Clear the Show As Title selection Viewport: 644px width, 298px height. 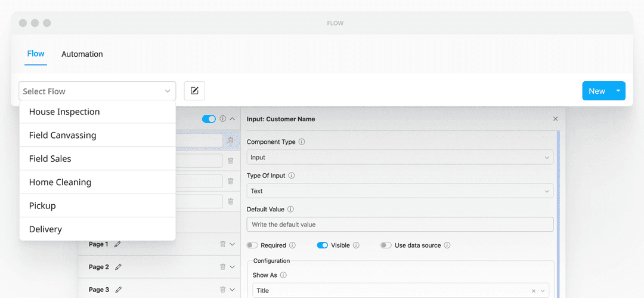click(x=533, y=291)
